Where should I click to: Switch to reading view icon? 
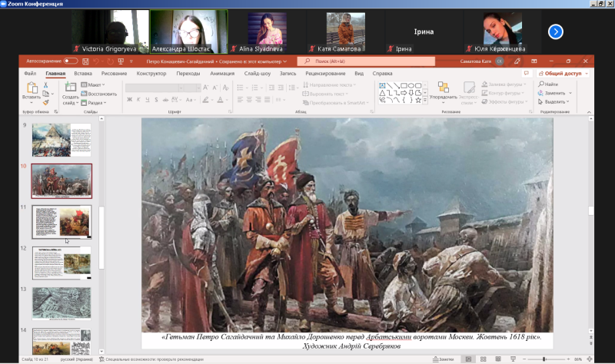(498, 359)
